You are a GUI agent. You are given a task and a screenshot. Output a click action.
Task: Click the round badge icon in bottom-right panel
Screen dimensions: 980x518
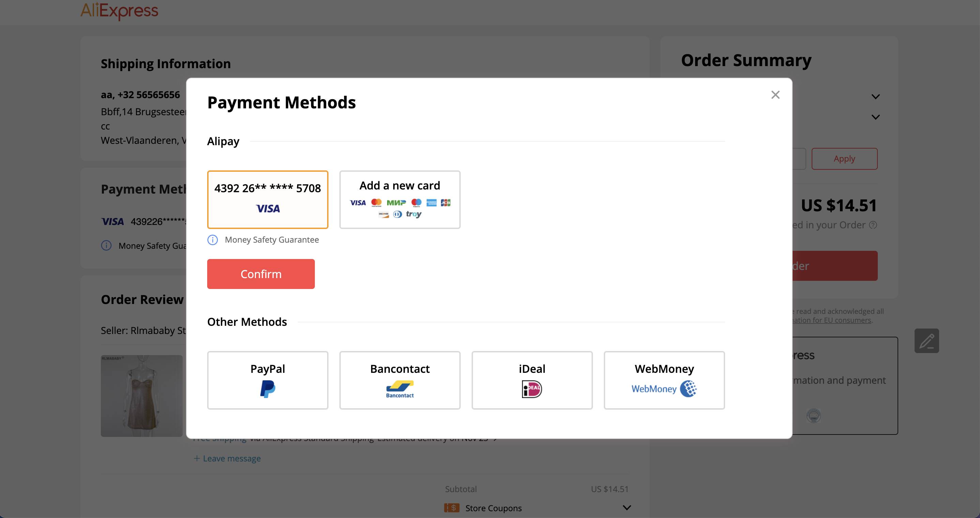pyautogui.click(x=813, y=415)
